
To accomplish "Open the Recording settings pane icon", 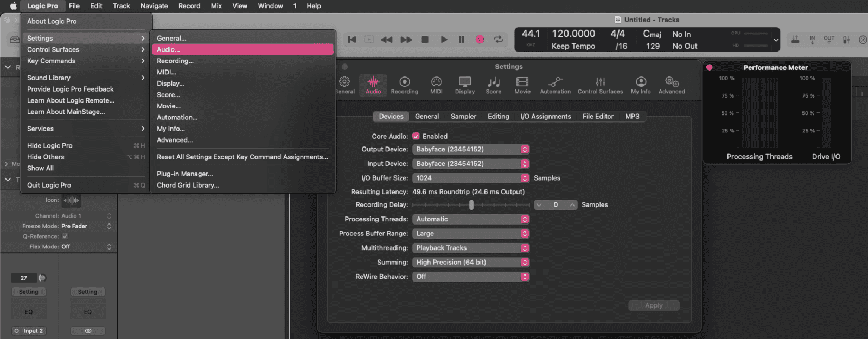I will [404, 85].
